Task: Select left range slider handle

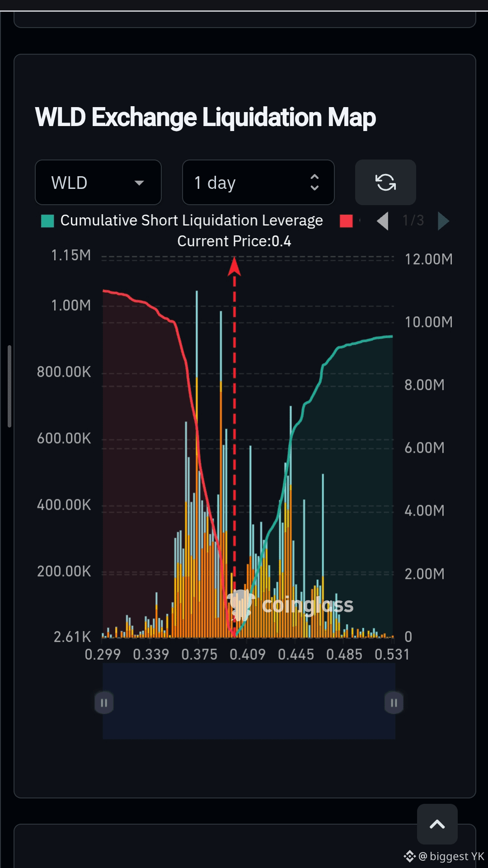Action: (x=104, y=703)
